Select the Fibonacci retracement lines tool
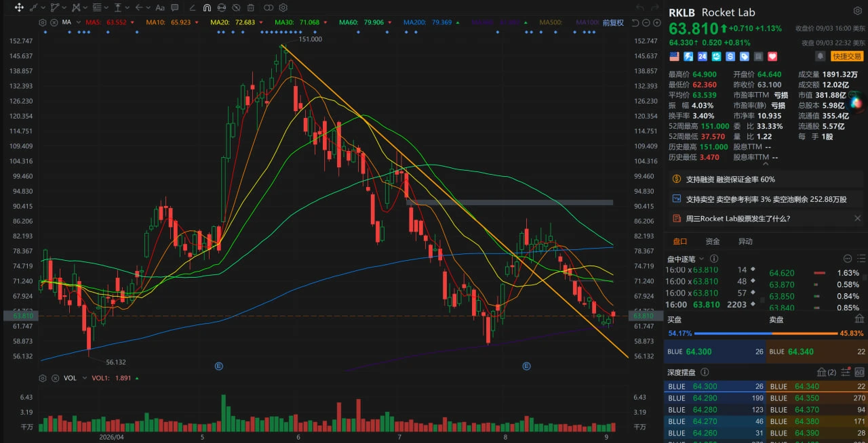 click(x=97, y=7)
